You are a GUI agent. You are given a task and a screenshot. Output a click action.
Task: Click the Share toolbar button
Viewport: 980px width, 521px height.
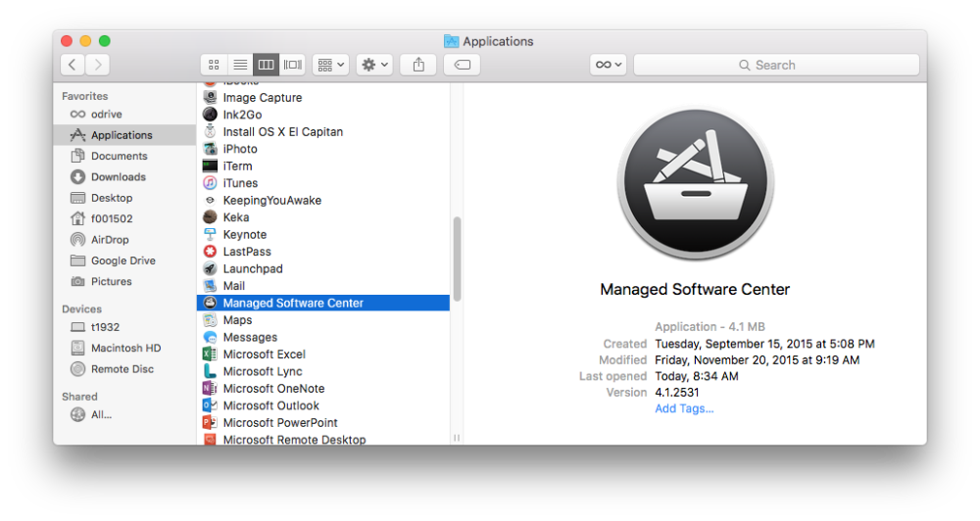tap(418, 65)
